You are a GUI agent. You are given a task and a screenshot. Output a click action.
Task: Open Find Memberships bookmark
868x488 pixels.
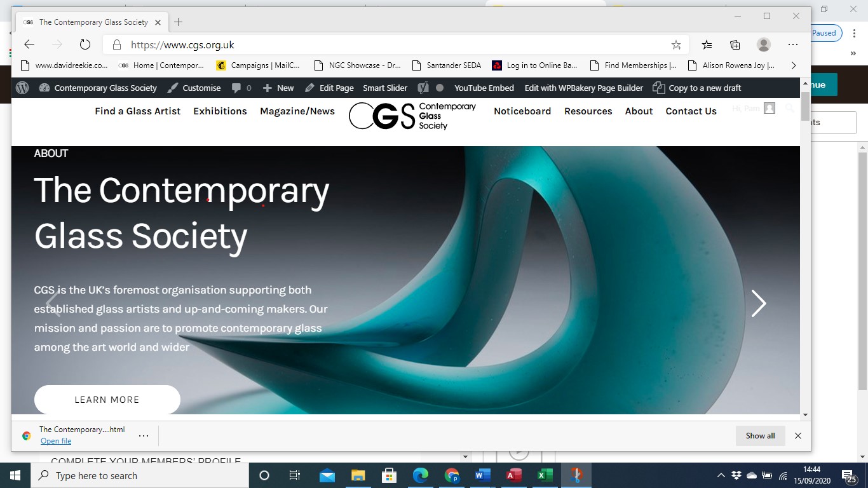coord(634,65)
